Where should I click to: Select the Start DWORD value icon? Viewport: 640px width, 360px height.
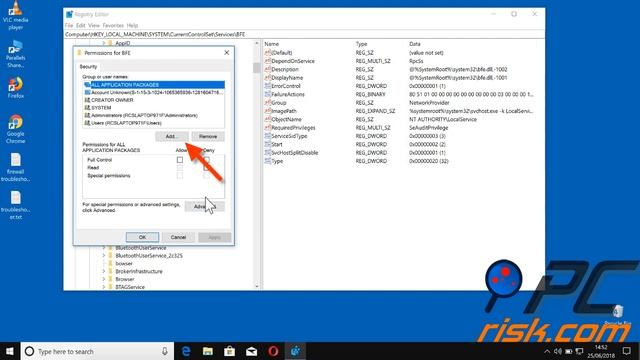point(268,144)
